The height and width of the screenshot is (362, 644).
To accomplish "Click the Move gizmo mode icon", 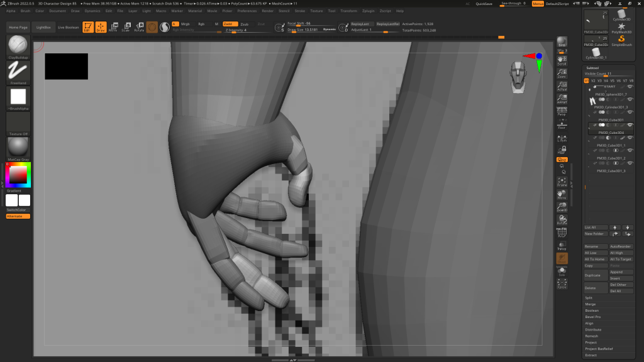I will [x=113, y=27].
